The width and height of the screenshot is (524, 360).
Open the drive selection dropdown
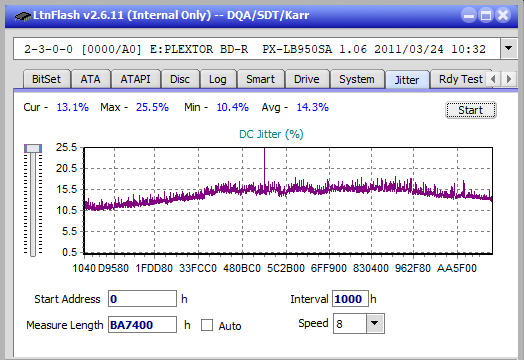point(508,49)
